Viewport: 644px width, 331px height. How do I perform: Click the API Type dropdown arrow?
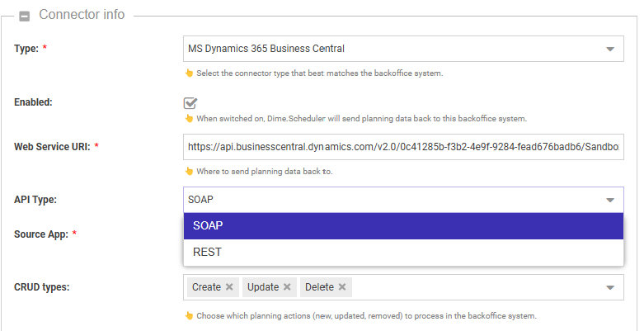(610, 201)
